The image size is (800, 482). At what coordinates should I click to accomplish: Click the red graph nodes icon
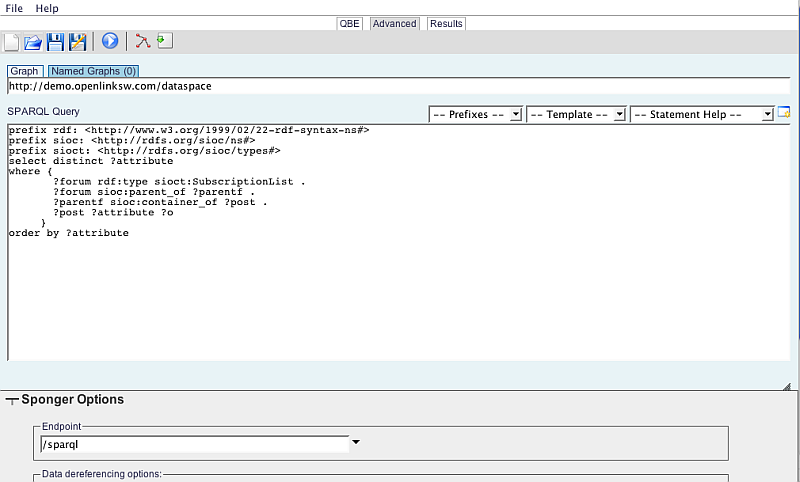142,41
